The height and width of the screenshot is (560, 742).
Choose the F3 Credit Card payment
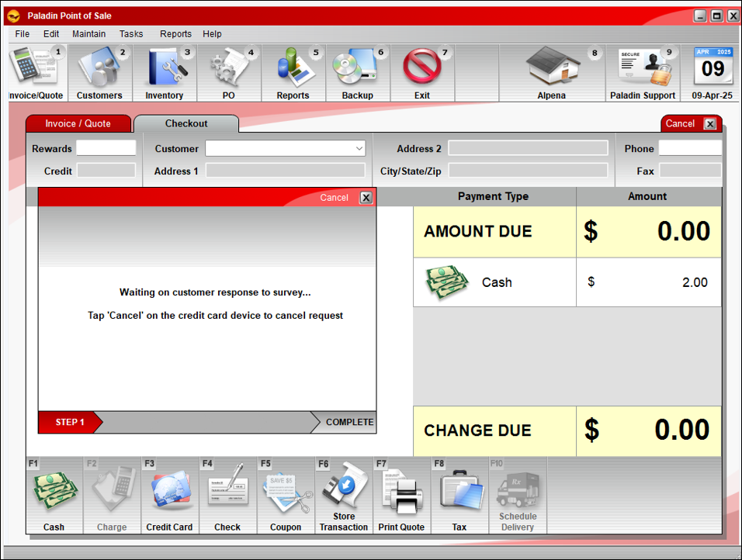point(169,495)
